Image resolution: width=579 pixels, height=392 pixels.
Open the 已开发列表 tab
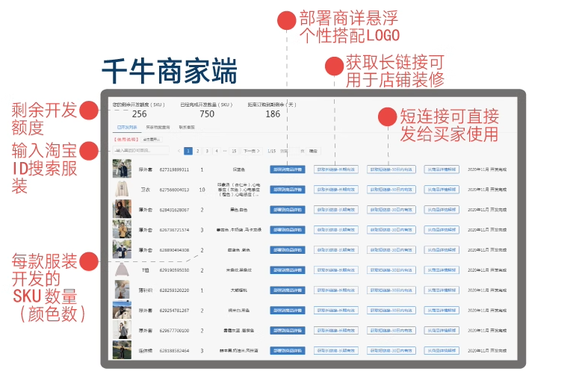[x=127, y=128]
